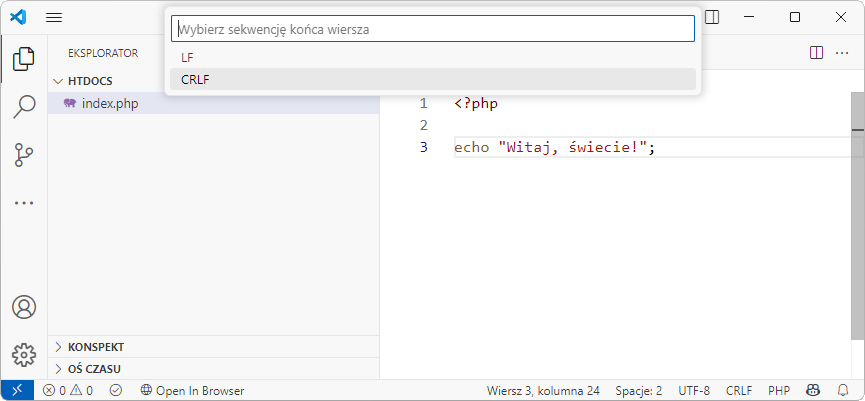Open the Accounts menu icon
865x401 pixels.
24,307
